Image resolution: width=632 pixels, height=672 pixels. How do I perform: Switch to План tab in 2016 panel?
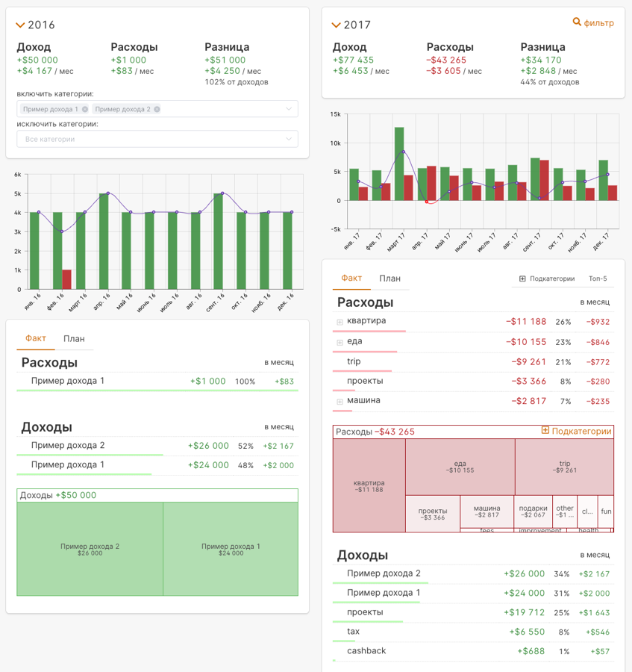point(74,339)
